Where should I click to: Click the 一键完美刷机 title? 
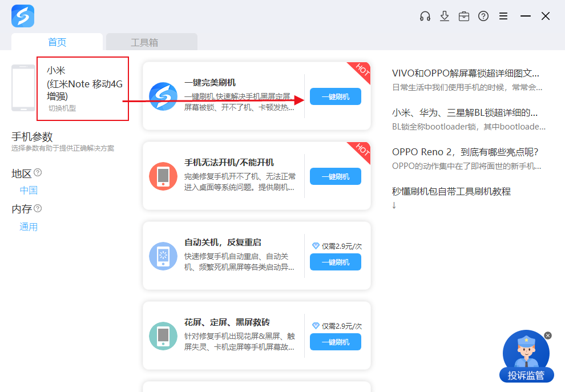pyautogui.click(x=209, y=83)
